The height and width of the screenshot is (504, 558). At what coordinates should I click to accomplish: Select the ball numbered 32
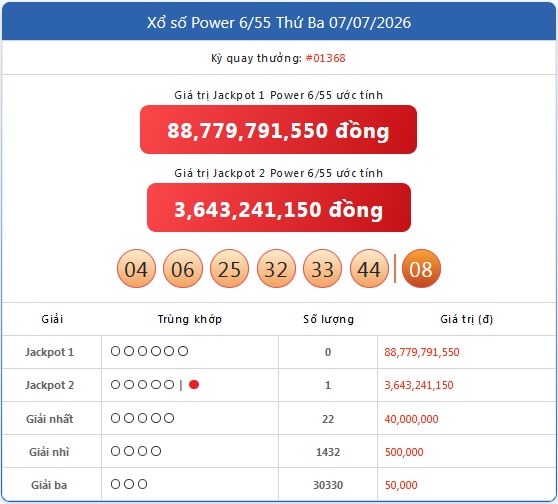[276, 269]
